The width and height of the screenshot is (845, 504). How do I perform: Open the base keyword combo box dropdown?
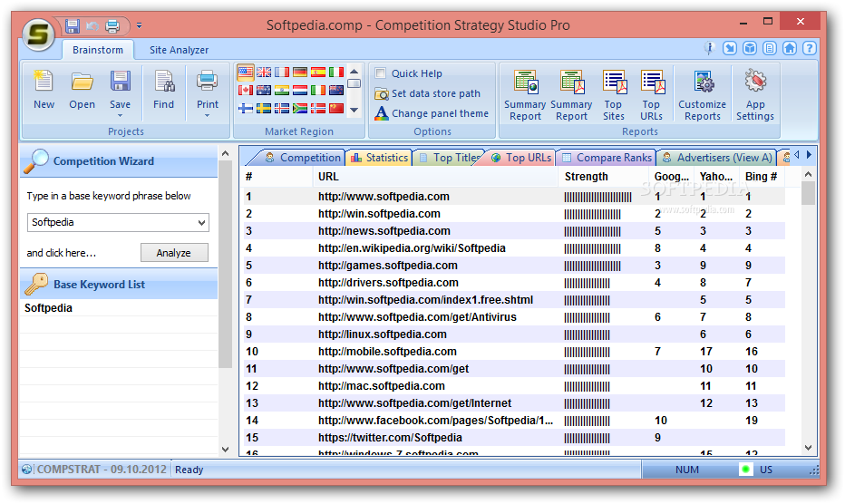click(201, 223)
